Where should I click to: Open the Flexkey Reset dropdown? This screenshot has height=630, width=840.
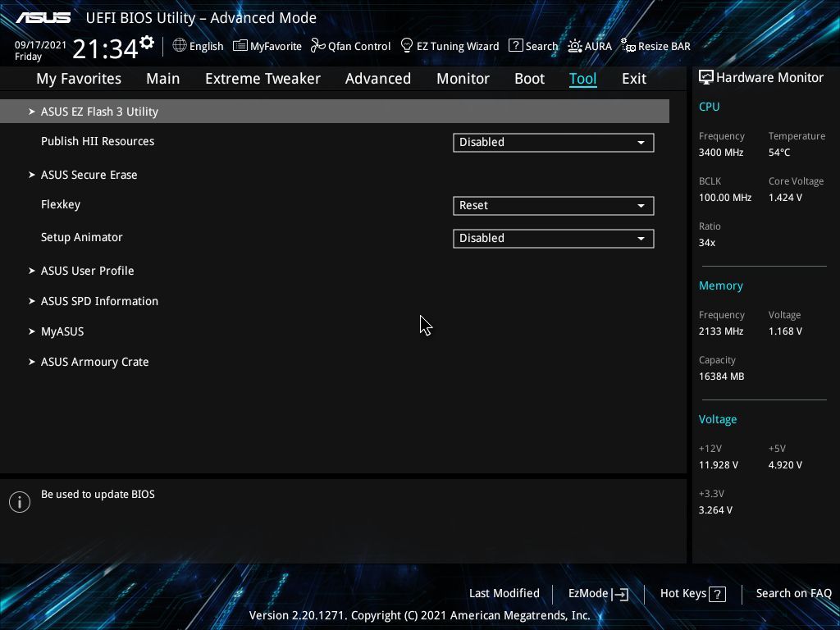554,206
